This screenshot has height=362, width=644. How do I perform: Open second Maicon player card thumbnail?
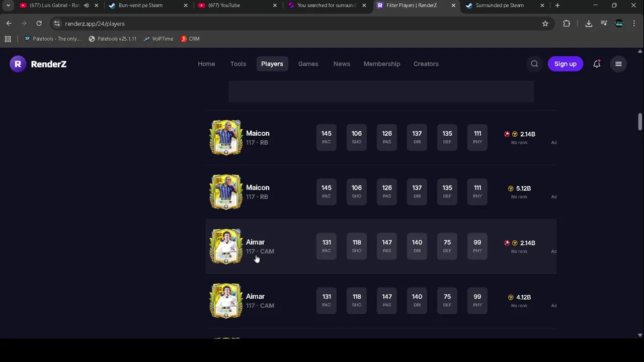click(x=226, y=192)
